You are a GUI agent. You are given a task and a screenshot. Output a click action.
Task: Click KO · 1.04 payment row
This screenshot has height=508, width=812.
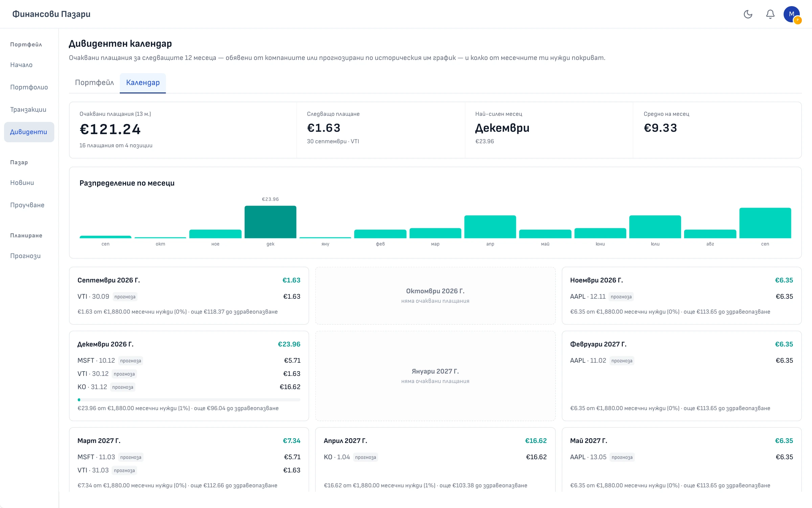435,457
